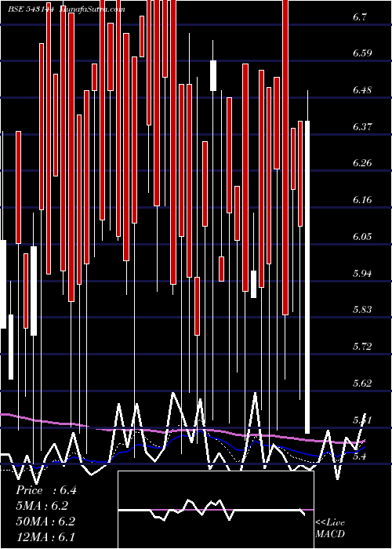
Task: Click the <<Live MACD label
Action: tap(330, 528)
